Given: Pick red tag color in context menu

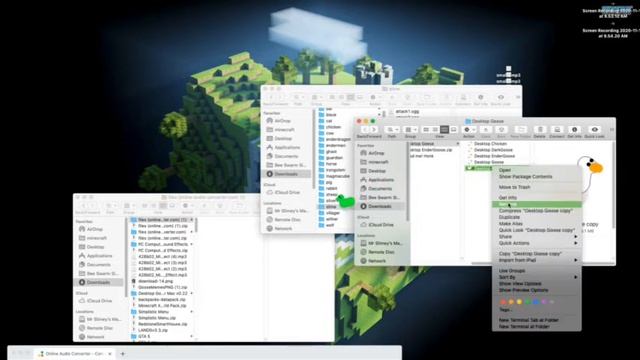Looking at the screenshot, I should 503,302.
